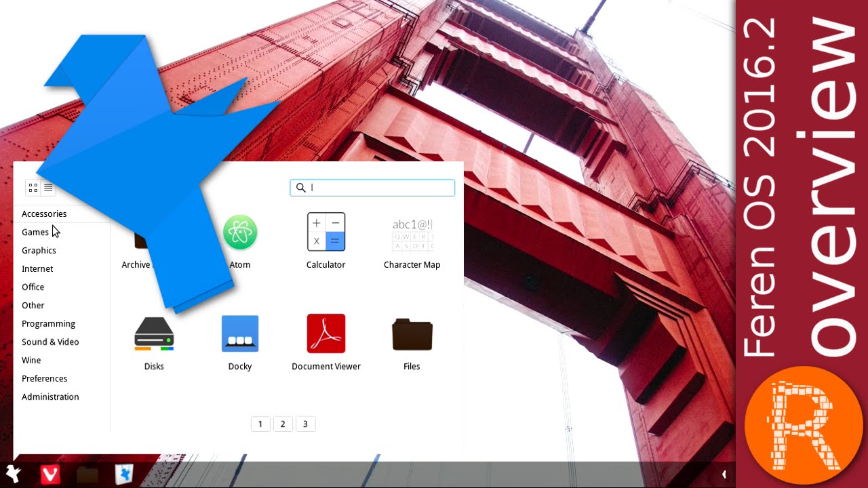Viewport: 868px width, 488px height.
Task: Launch the Files manager icon
Action: click(x=412, y=334)
